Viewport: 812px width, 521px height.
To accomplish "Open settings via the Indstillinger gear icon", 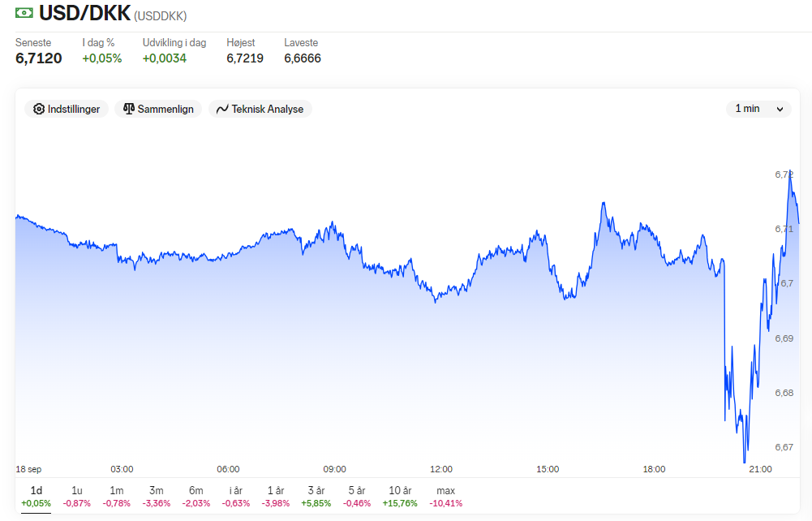I will tap(39, 109).
